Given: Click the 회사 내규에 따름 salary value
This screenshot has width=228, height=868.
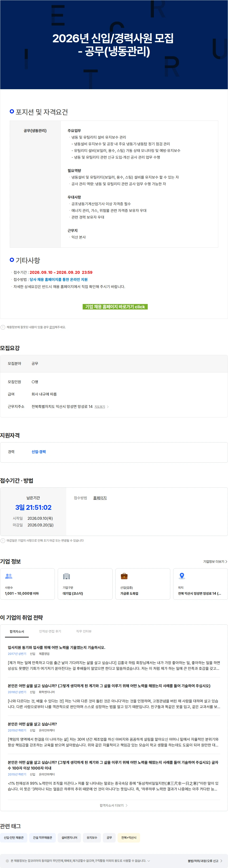Looking at the screenshot, I should [44, 394].
